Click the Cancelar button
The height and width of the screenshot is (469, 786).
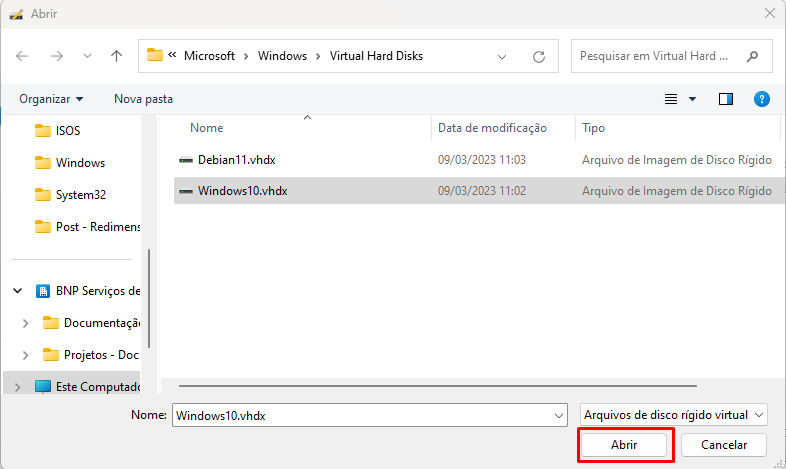724,444
